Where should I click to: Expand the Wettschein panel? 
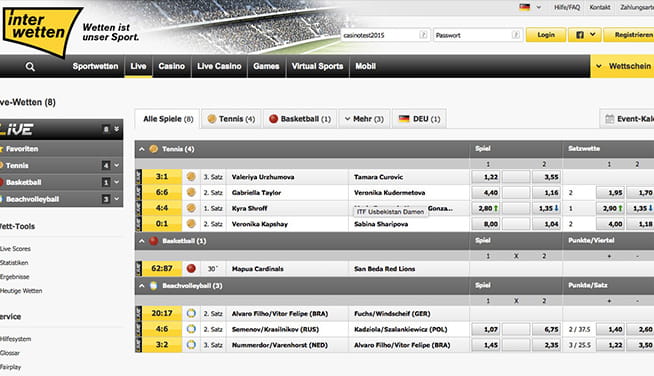(599, 66)
